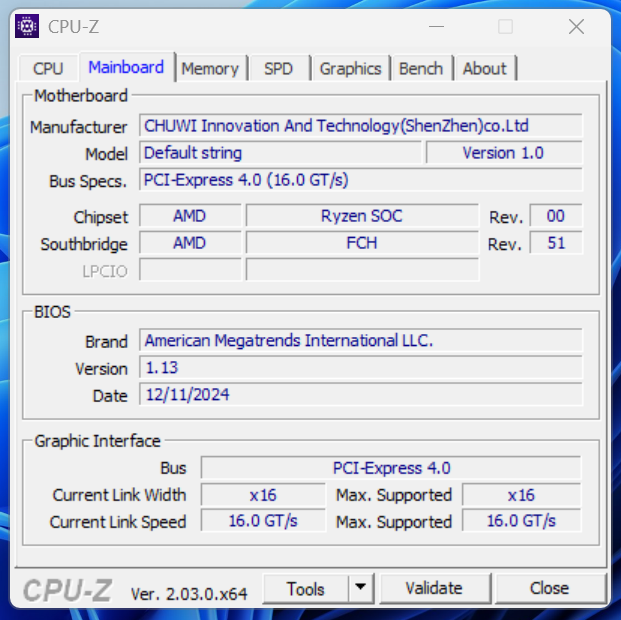Click the 'FCH' southbridge value
The width and height of the screenshot is (621, 620).
click(x=362, y=243)
